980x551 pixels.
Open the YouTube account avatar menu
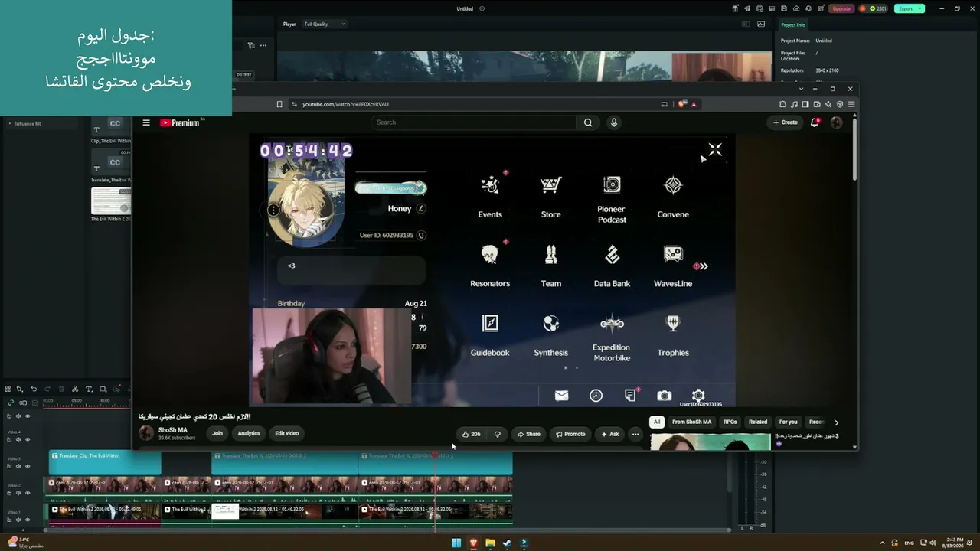[x=836, y=122]
